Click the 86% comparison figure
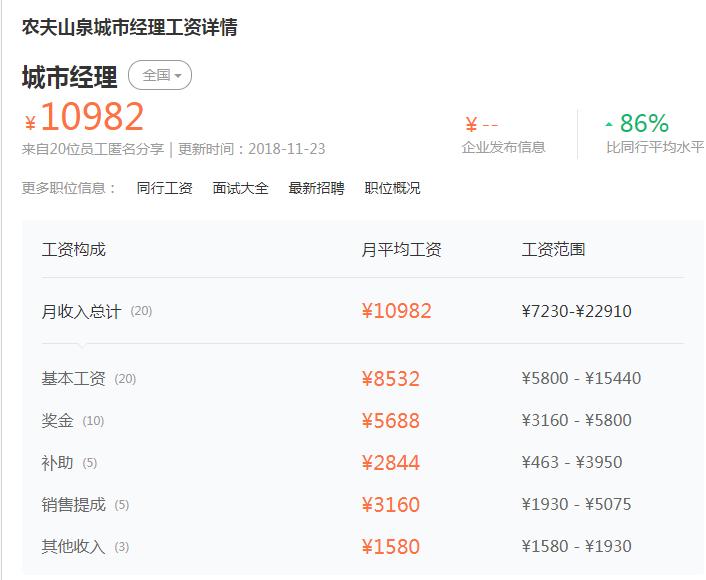The image size is (706, 580). point(644,123)
